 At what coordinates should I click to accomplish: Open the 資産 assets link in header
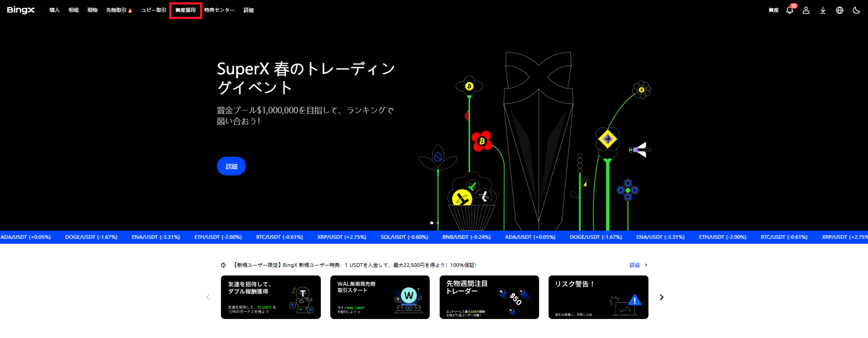pyautogui.click(x=773, y=10)
